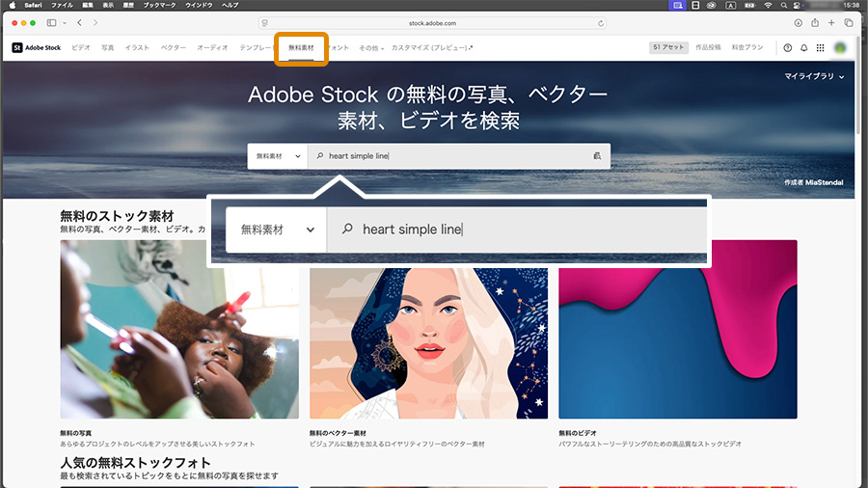868x488 pixels.
Task: Open the Safari menu in the menu bar
Action: [33, 5]
